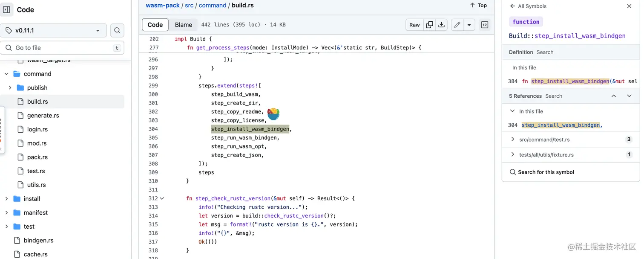Viewport: 644px width, 259px height.
Task: Collapse the file tree side panel icon
Action: click(6, 9)
